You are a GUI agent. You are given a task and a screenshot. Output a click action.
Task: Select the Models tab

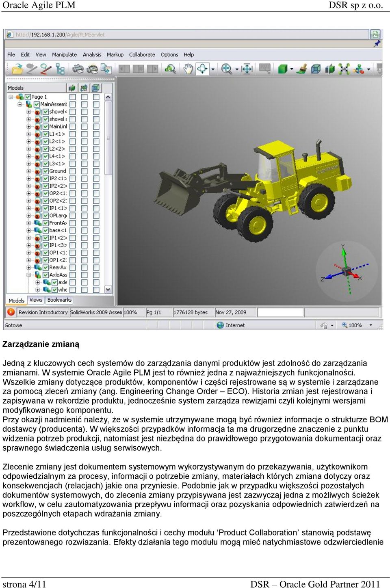click(x=17, y=300)
